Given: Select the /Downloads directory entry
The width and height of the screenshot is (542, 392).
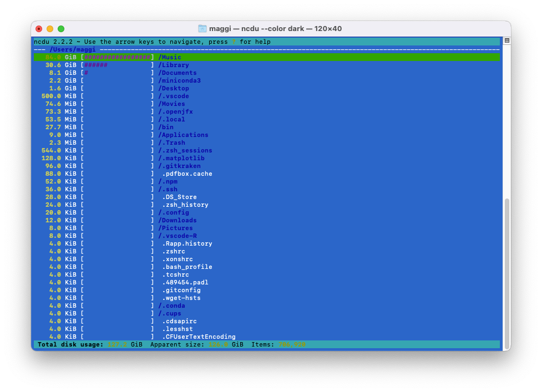Looking at the screenshot, I should [178, 220].
